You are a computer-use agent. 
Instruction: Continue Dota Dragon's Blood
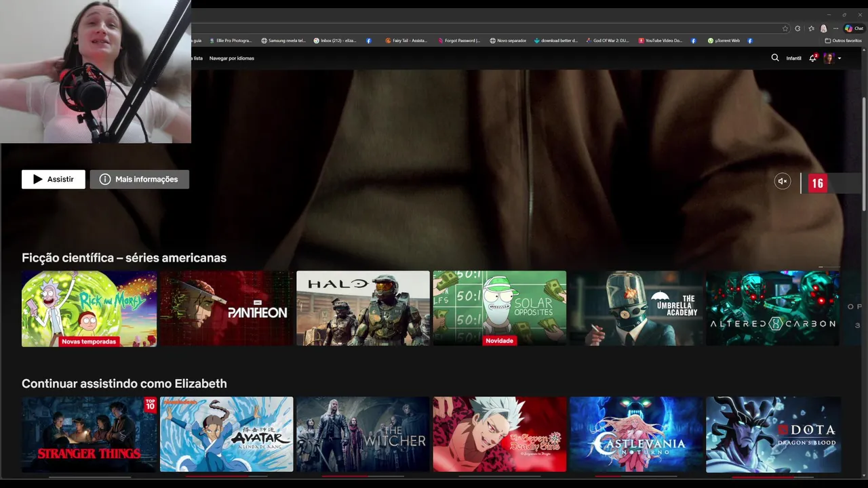tap(773, 434)
